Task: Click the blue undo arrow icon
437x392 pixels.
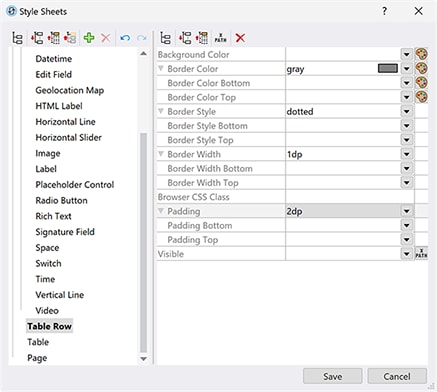Action: (x=125, y=38)
